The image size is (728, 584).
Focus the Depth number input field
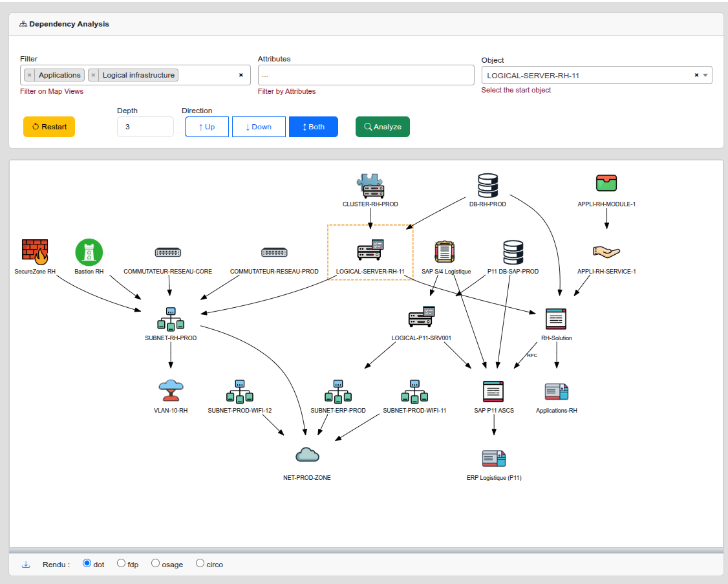145,127
